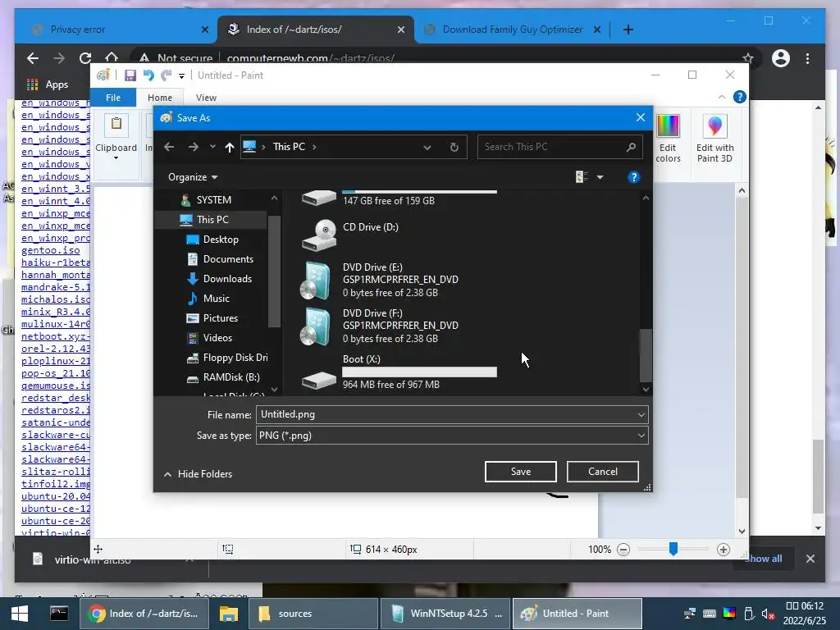
Task: Open the view options dropdown arrow
Action: (600, 177)
